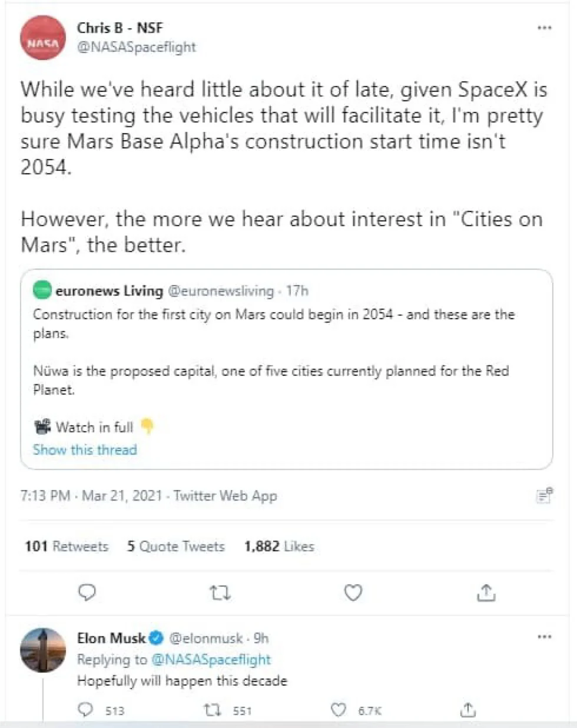The width and height of the screenshot is (577, 728).
Task: View the 5 Quote Tweets list
Action: (176, 546)
